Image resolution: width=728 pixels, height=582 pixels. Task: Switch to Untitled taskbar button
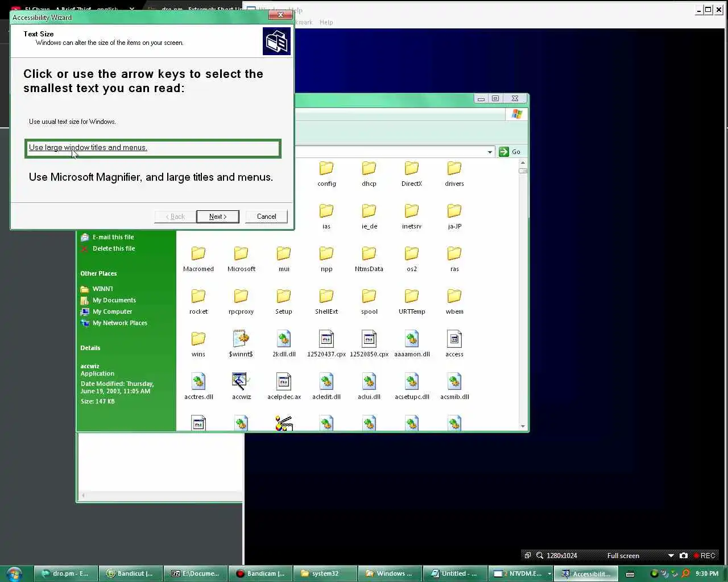point(454,573)
